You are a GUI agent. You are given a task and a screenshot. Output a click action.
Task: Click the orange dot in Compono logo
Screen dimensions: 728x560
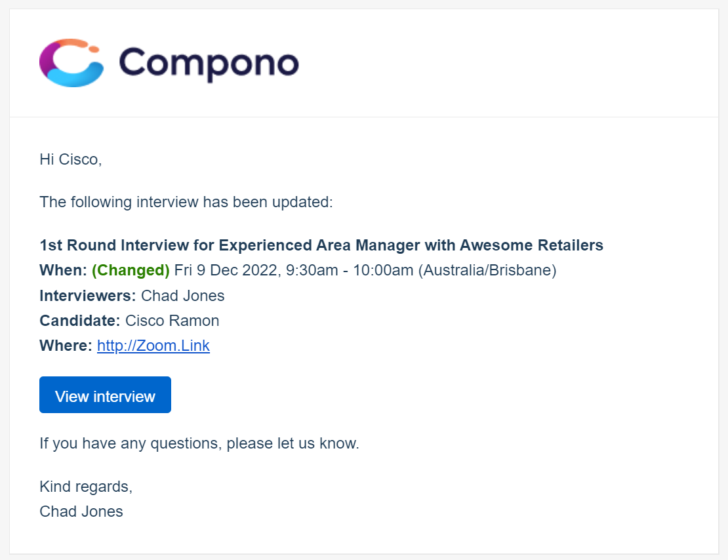94,49
